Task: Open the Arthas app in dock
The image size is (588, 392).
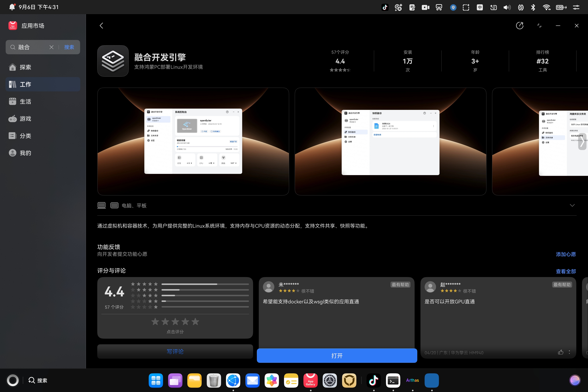Action: tap(413, 380)
